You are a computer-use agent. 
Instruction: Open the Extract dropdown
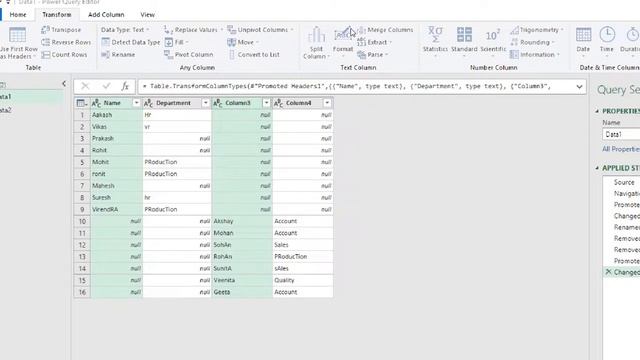click(x=374, y=42)
